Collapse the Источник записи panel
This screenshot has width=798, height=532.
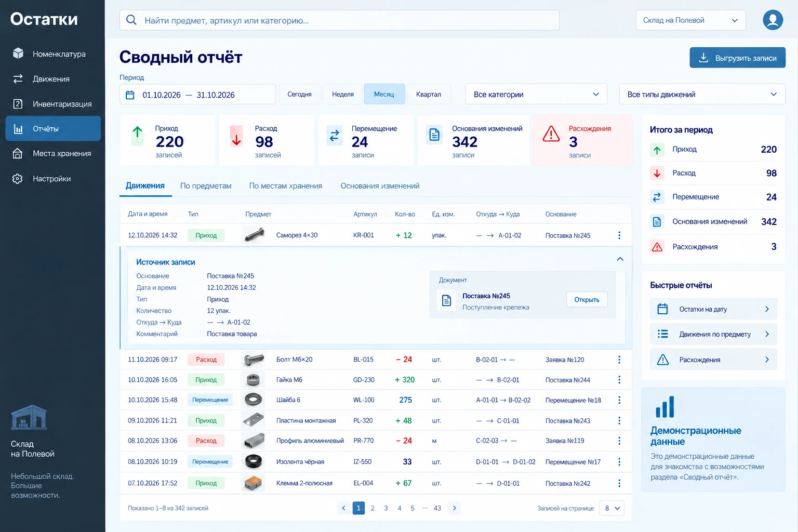point(620,259)
